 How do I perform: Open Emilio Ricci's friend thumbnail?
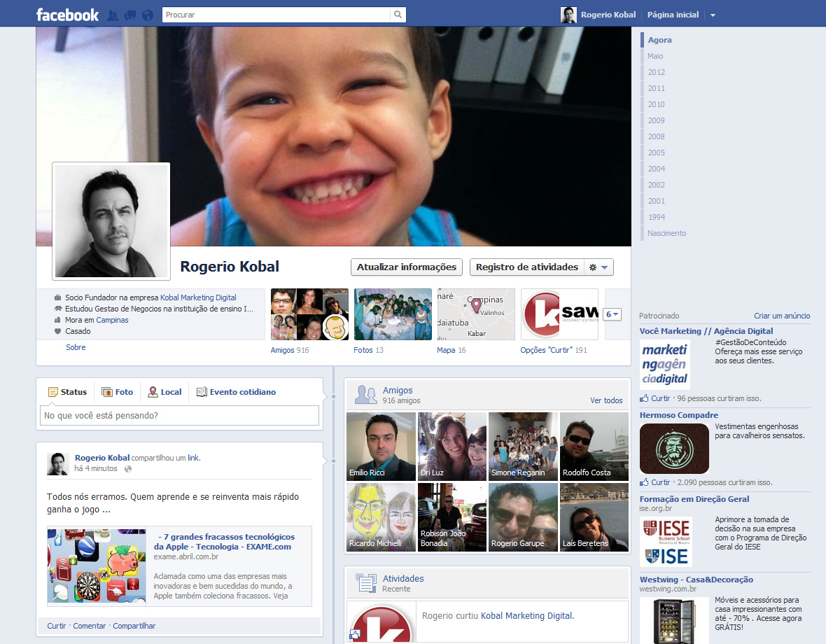381,446
